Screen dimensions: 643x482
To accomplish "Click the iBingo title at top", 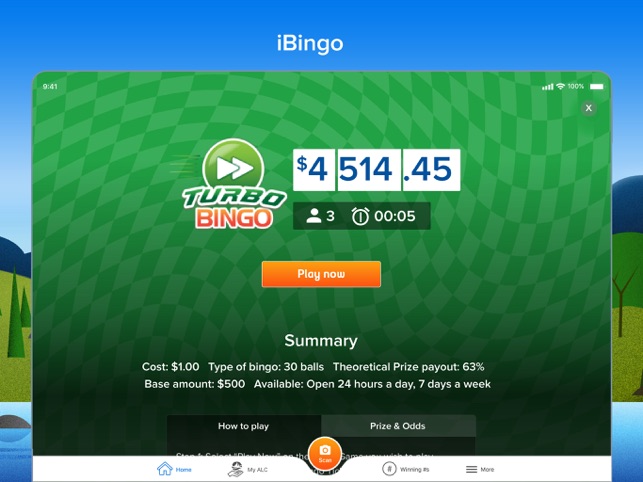I will tap(310, 43).
